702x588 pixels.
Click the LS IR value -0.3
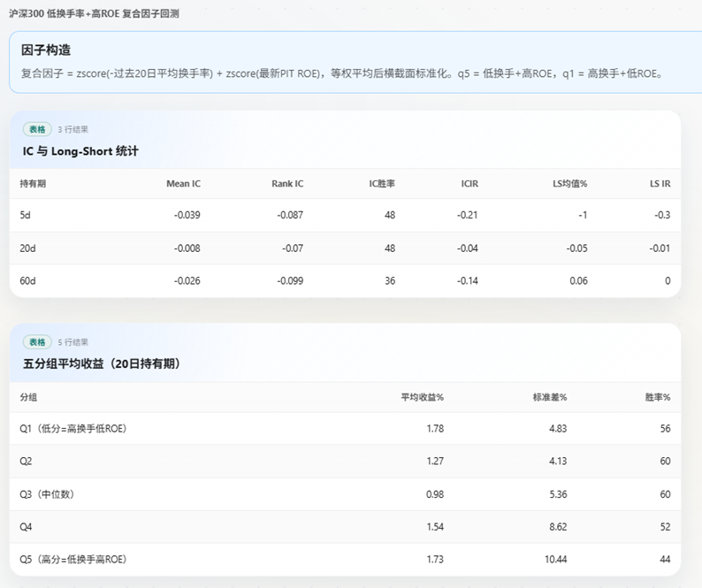pos(662,216)
